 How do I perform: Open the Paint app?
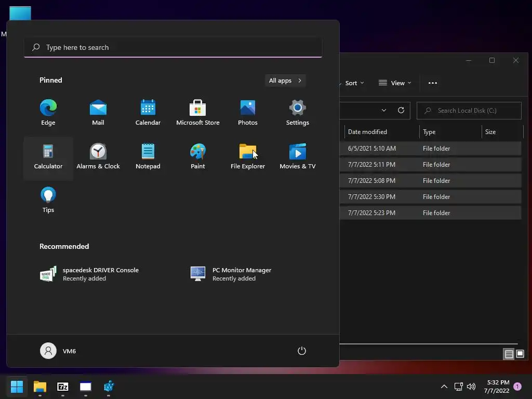tap(198, 157)
